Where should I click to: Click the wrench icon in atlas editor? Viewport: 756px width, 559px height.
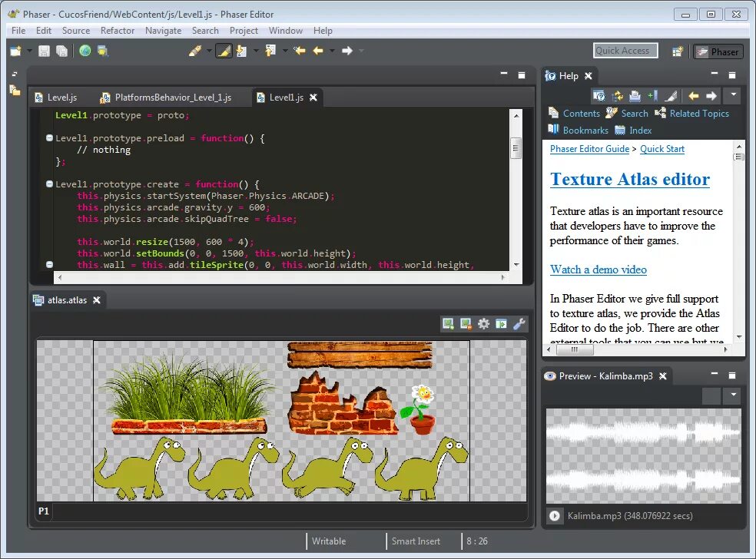[x=519, y=324]
